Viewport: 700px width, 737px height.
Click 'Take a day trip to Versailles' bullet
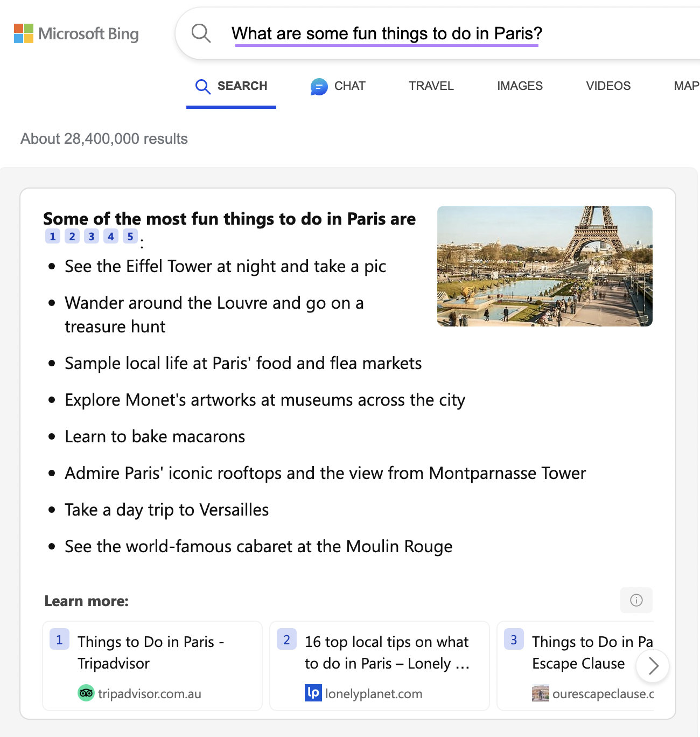pos(167,510)
